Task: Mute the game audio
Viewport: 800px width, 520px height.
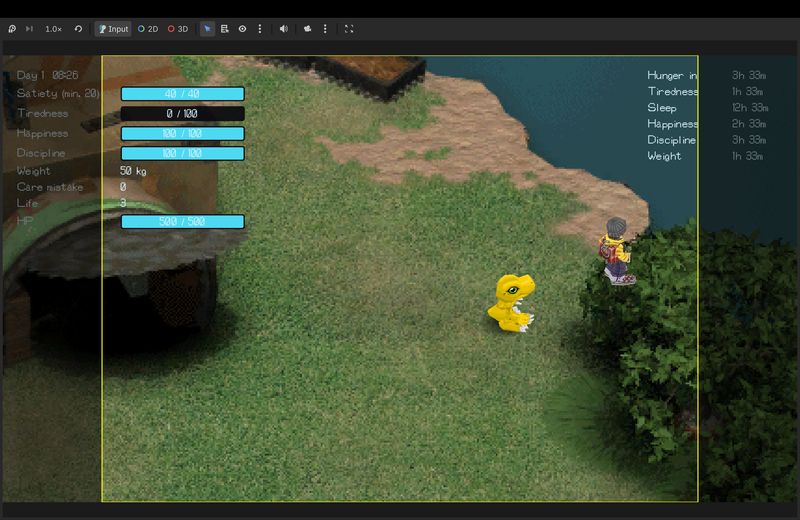Action: (x=284, y=29)
